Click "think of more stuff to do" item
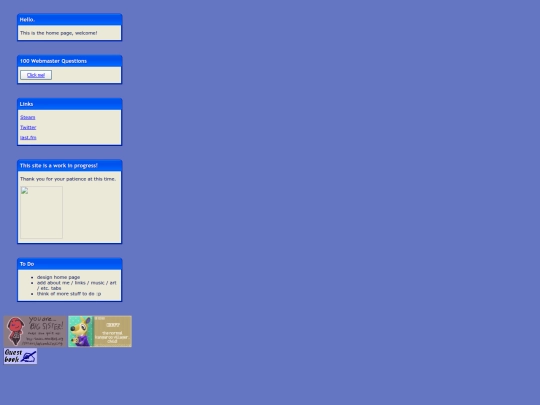 69,294
